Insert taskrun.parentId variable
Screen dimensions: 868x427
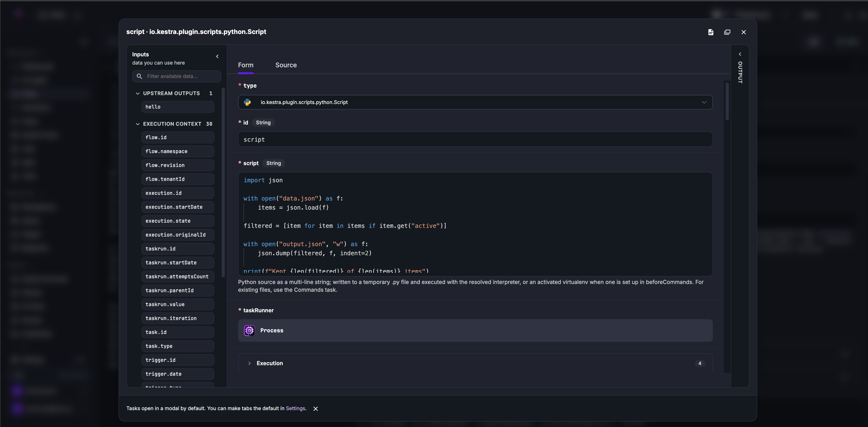click(178, 290)
